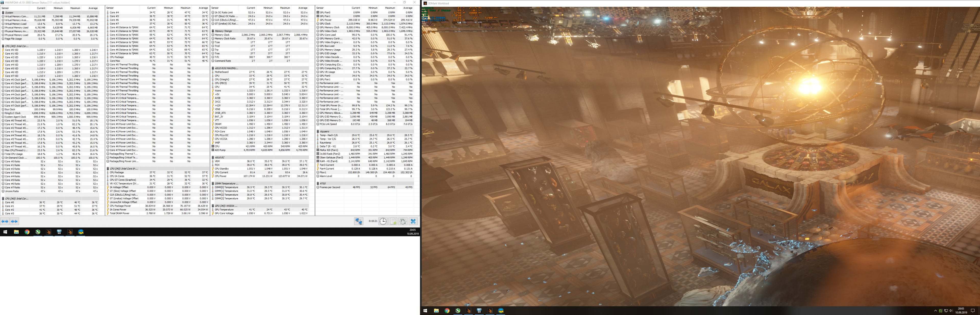Click the clock reset timer icon
The height and width of the screenshot is (315, 980).
click(x=383, y=221)
